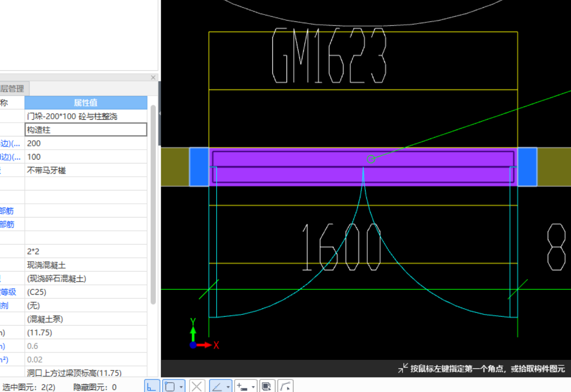571x392 pixels.
Task: Click the 选中图元: 2(2) status text
Action: [29, 387]
